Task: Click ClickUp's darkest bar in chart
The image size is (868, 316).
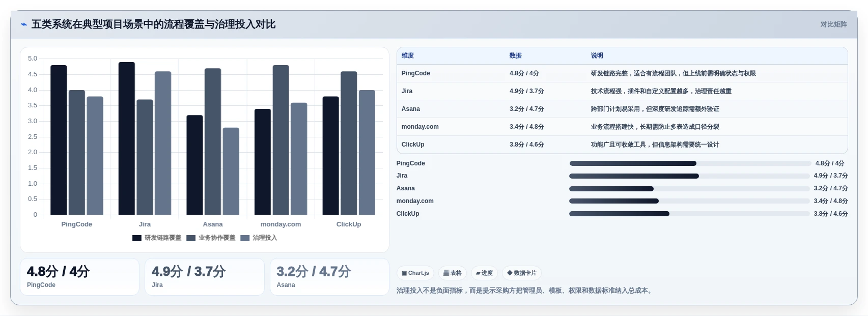Action: [x=330, y=156]
